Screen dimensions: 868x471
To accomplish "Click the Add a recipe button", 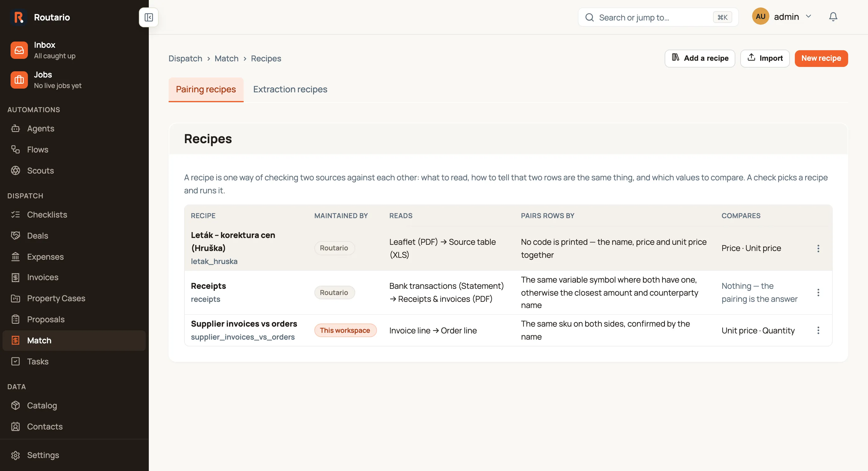I will pyautogui.click(x=700, y=58).
